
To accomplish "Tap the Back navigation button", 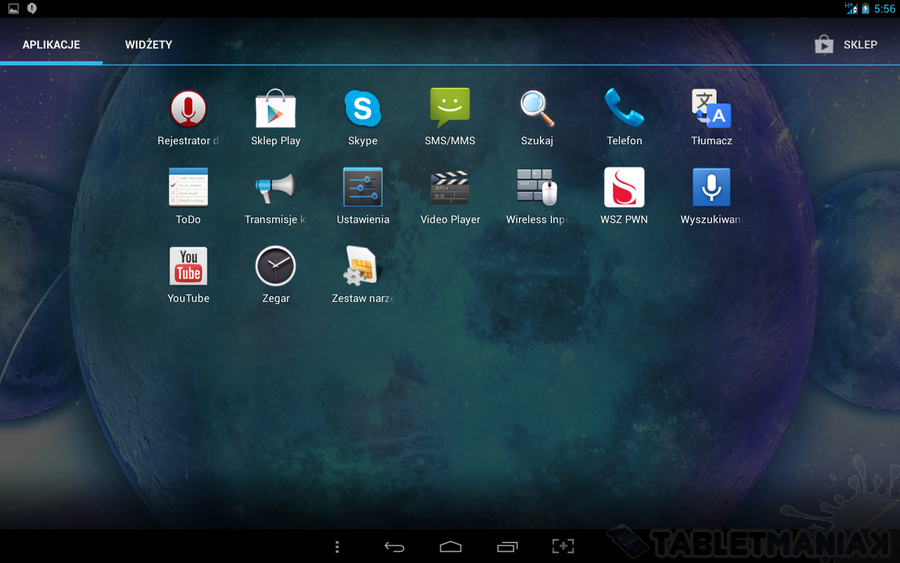I will point(394,547).
